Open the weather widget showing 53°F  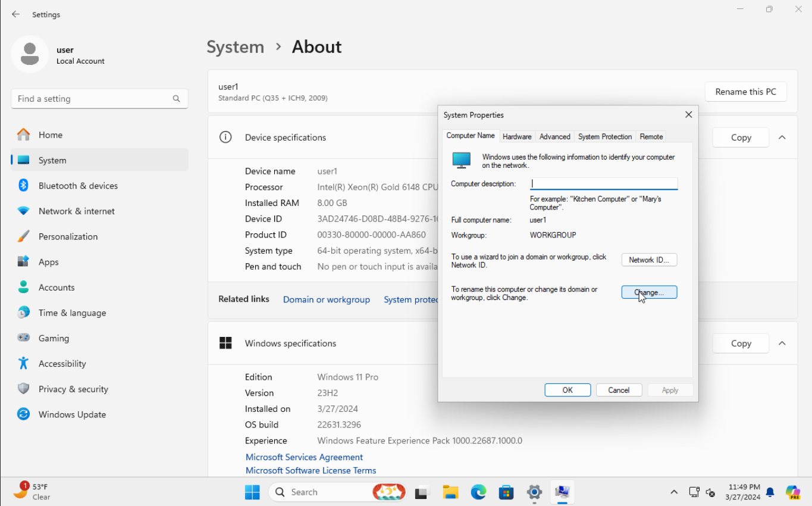click(x=33, y=492)
